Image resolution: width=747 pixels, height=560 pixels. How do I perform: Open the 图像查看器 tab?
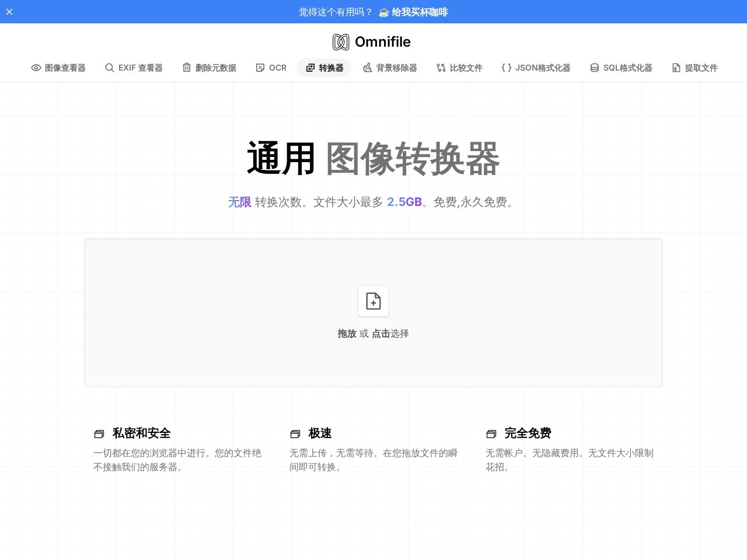[58, 68]
